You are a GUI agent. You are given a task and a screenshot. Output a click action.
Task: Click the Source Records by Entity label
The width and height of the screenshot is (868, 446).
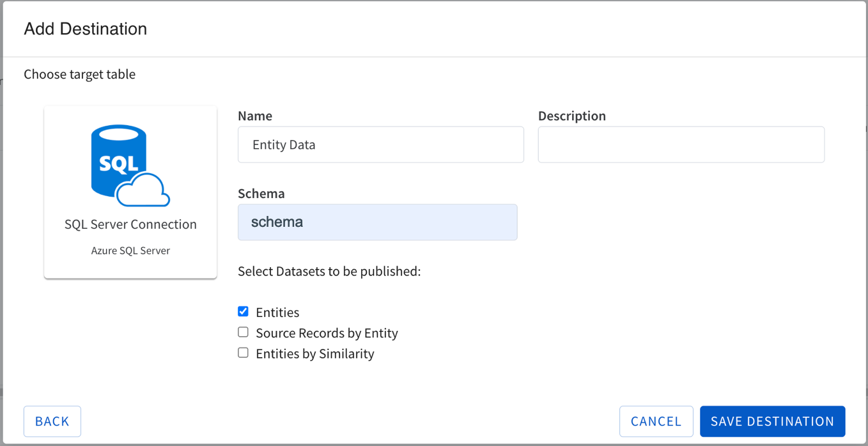(x=327, y=333)
